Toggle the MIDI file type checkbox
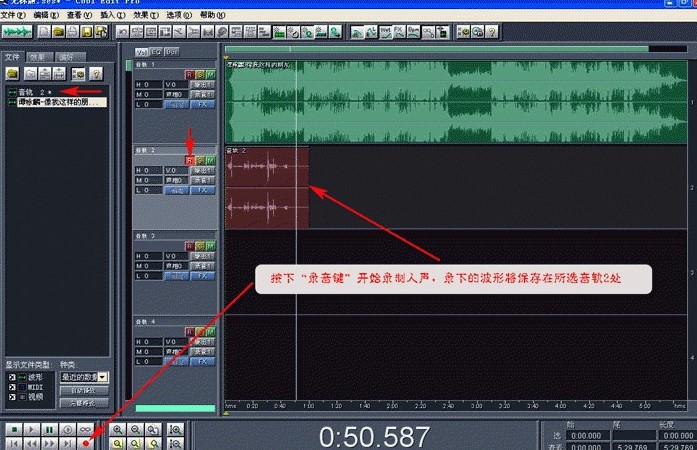 pyautogui.click(x=12, y=387)
